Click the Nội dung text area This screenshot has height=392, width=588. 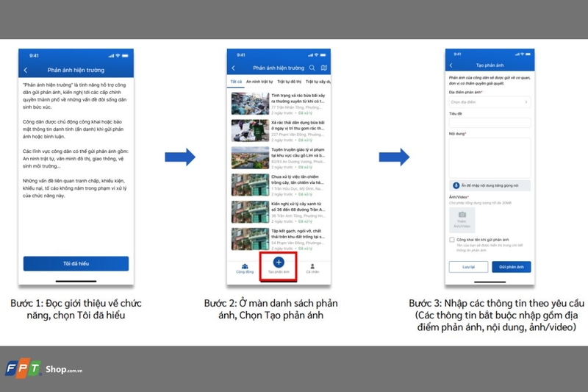[x=490, y=157]
